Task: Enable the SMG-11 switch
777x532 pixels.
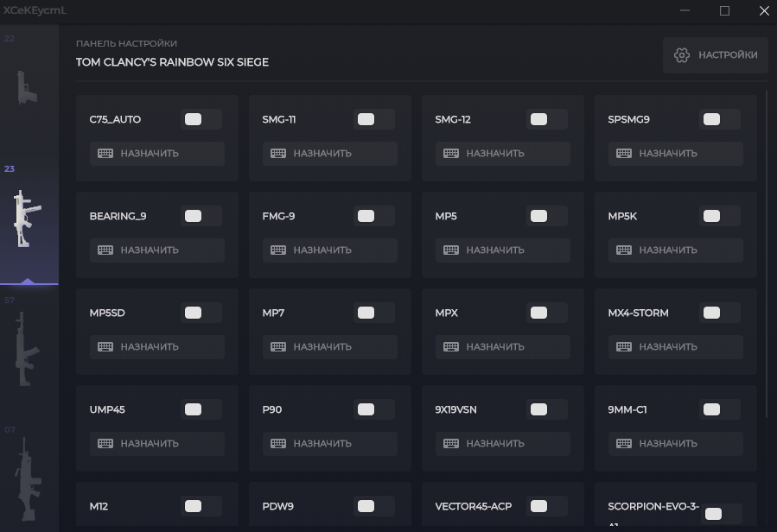Action: point(374,119)
